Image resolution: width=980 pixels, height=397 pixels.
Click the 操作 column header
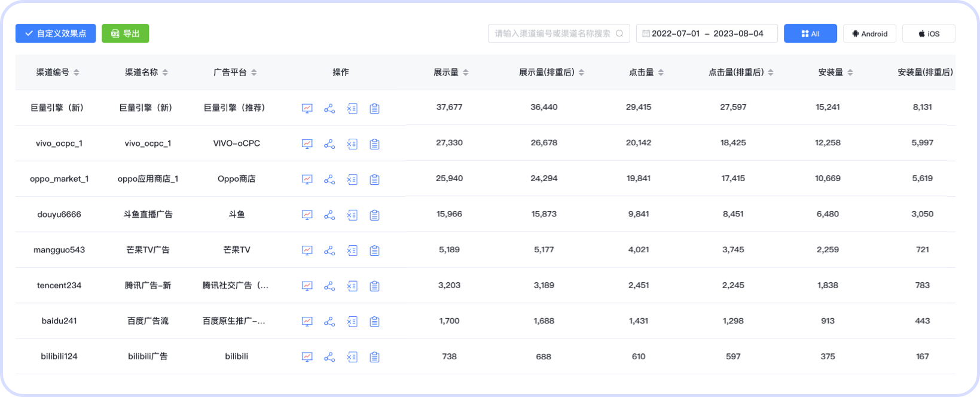[341, 72]
